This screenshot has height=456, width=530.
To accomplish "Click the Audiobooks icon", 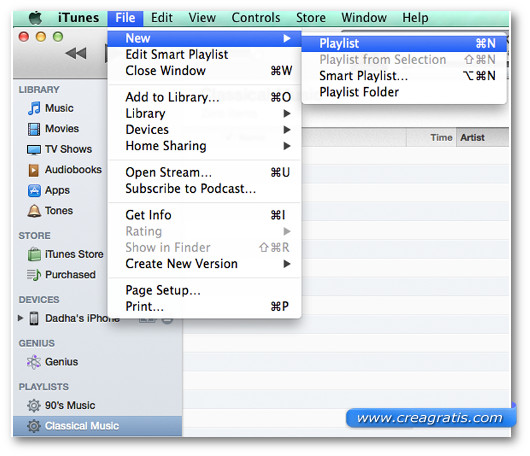I will pos(33,170).
